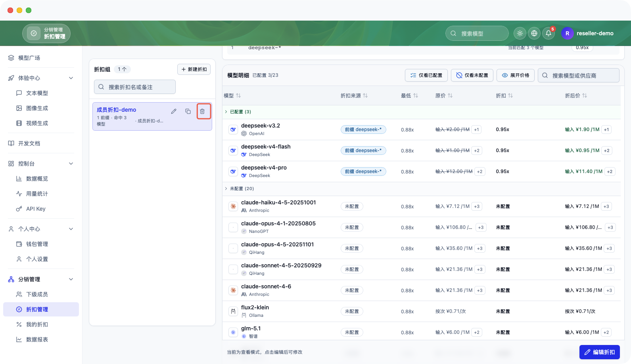Sort the table by 模型 column
Image resolution: width=631 pixels, height=364 pixels.
pos(232,95)
